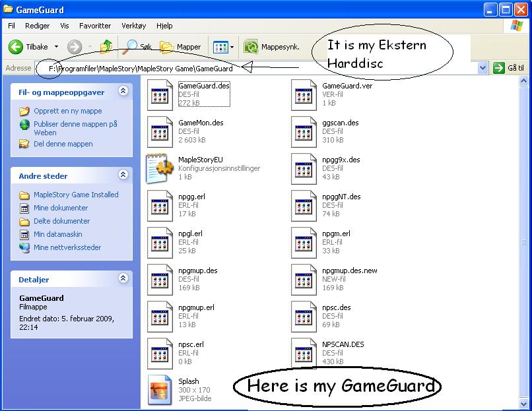The width and height of the screenshot is (532, 411).
Task: Click the 'NPSCAN.DES' file name text
Action: pos(343,344)
